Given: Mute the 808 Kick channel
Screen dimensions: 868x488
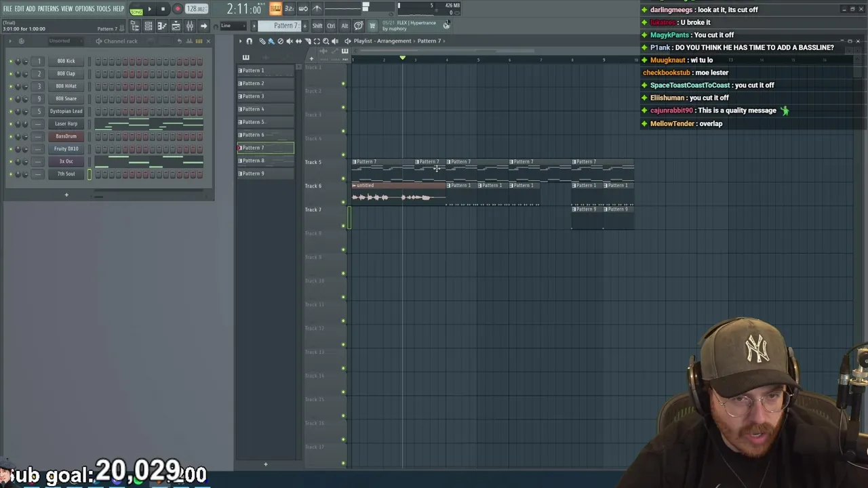Looking at the screenshot, I should point(11,61).
